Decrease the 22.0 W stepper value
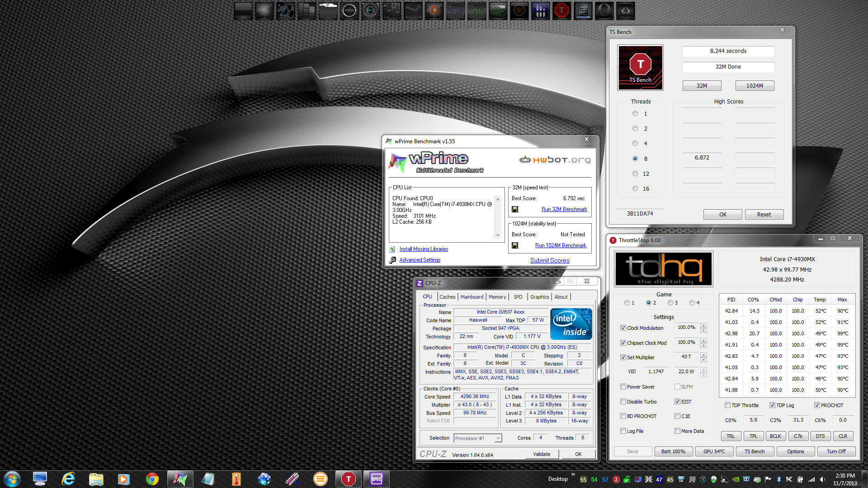Viewport: 868px width, 488px height. (x=703, y=375)
